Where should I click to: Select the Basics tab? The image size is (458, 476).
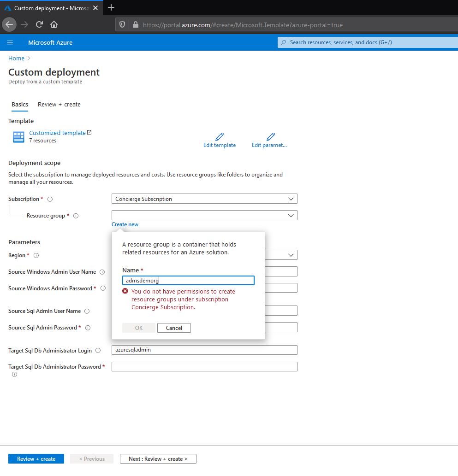(19, 105)
